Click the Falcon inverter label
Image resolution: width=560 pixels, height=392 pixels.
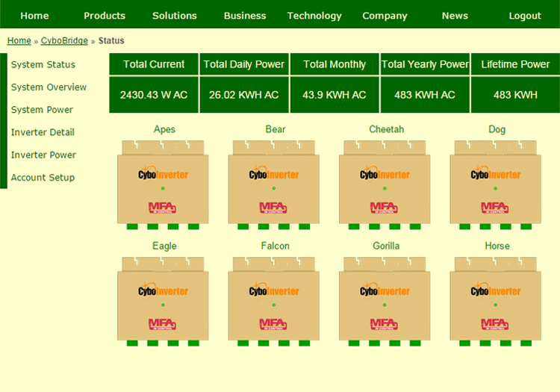(x=275, y=246)
